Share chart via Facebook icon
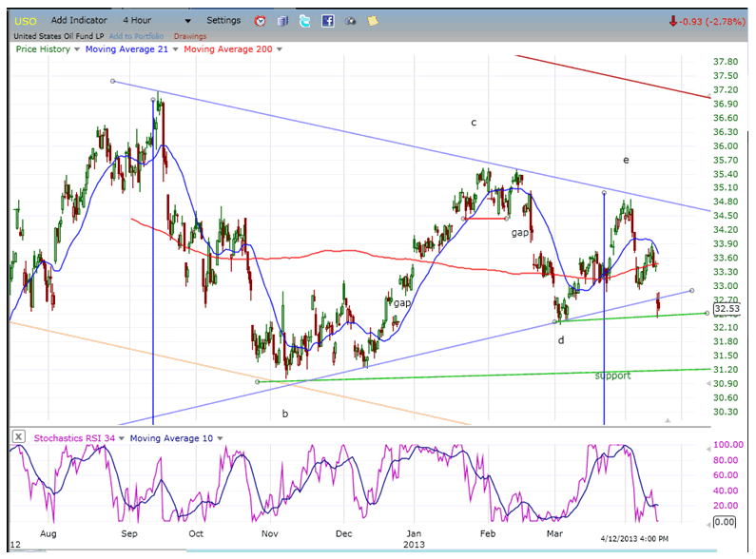This screenshot has height=559, width=756. pyautogui.click(x=327, y=20)
